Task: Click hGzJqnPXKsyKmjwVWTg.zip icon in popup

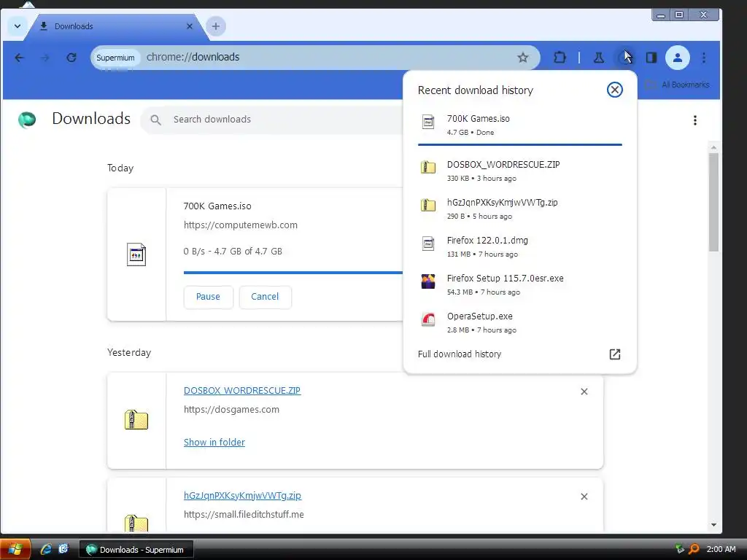Action: point(428,205)
